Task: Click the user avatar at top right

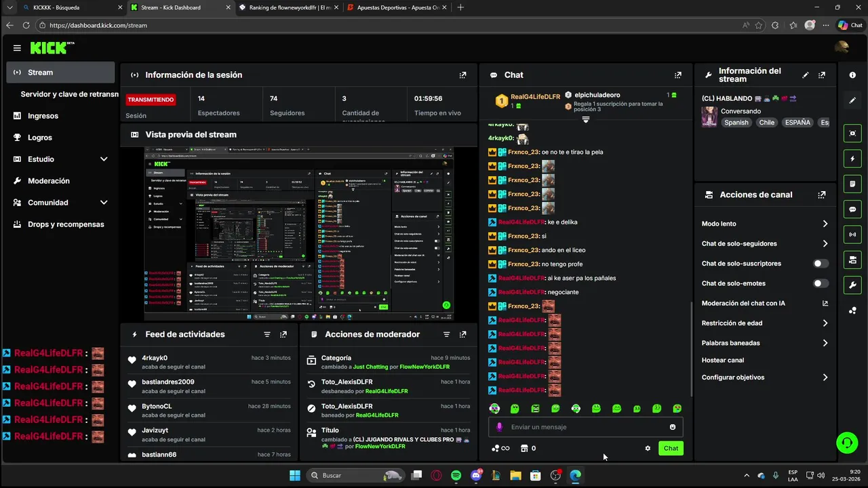Action: [x=842, y=47]
